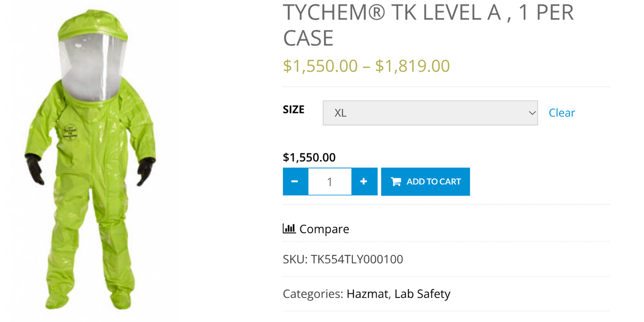Click the shopping cart icon on Add to Cart

(395, 181)
